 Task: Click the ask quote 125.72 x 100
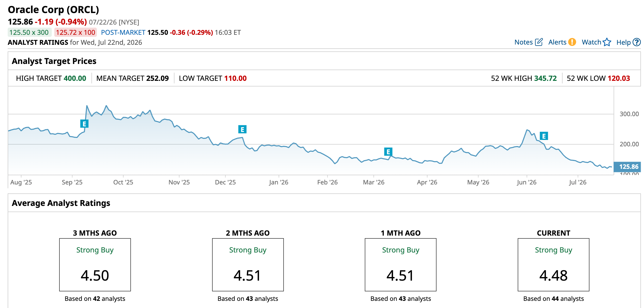coord(76,32)
